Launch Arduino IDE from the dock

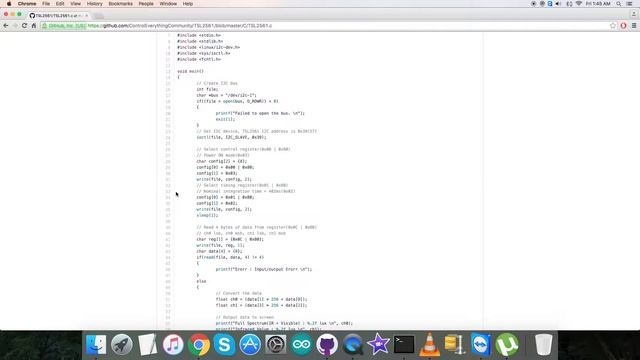301,344
